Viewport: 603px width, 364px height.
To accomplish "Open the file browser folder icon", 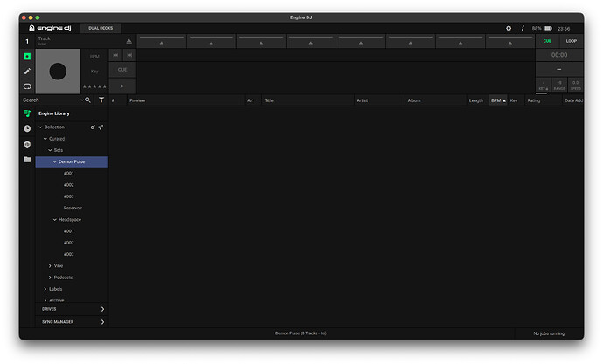I will pyautogui.click(x=27, y=160).
